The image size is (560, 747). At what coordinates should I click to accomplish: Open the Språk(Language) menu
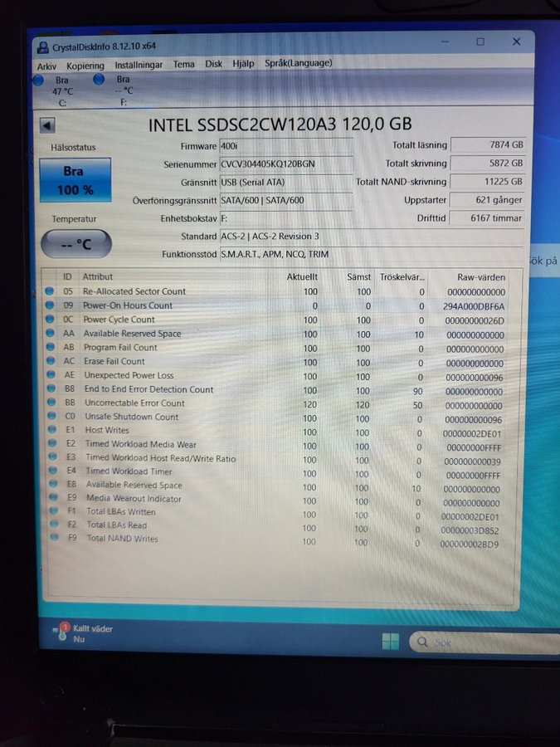pyautogui.click(x=298, y=63)
